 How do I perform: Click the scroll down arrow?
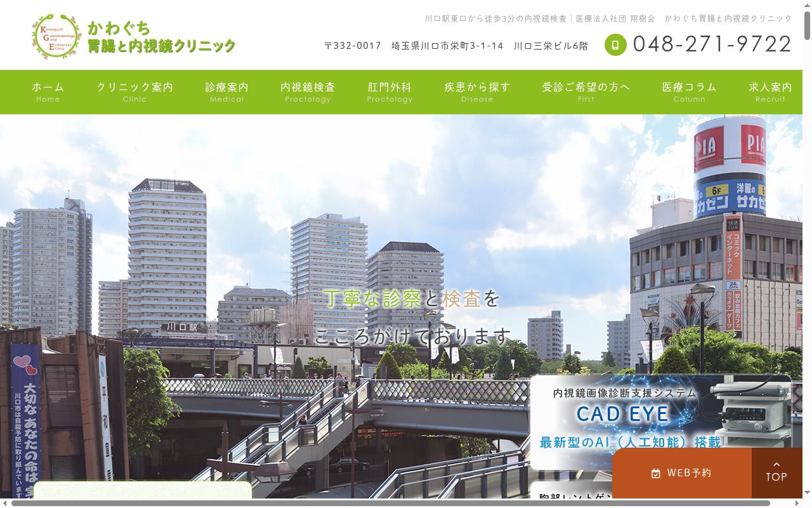pyautogui.click(x=807, y=493)
